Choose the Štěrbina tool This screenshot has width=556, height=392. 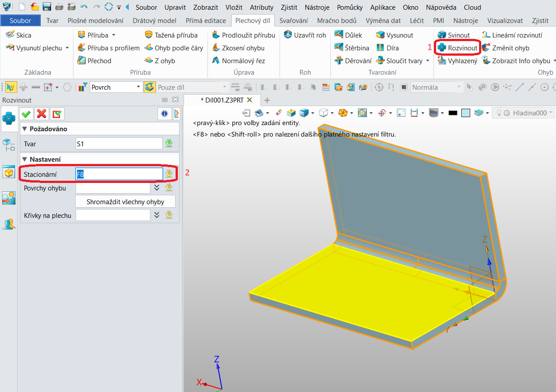(x=352, y=48)
